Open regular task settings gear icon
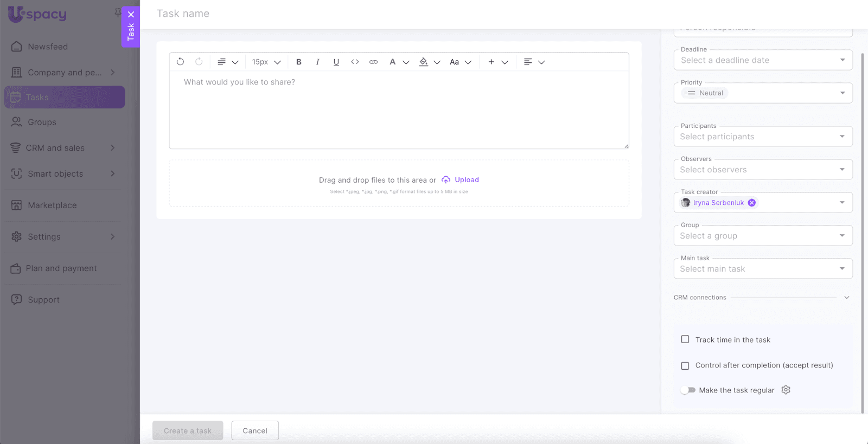The image size is (868, 444). pyautogui.click(x=786, y=390)
